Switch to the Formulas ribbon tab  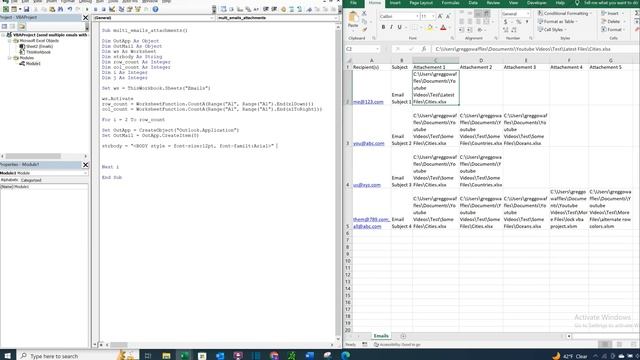click(450, 3)
